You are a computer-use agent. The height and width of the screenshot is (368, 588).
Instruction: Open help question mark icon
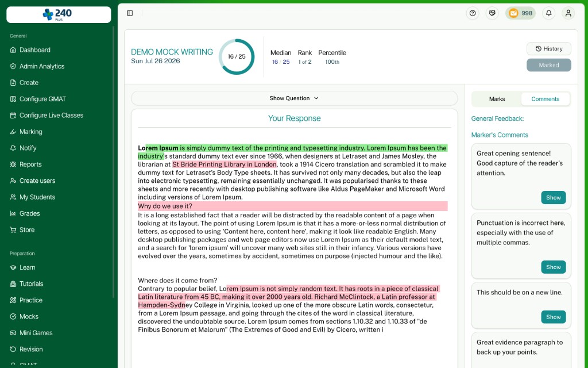click(473, 13)
